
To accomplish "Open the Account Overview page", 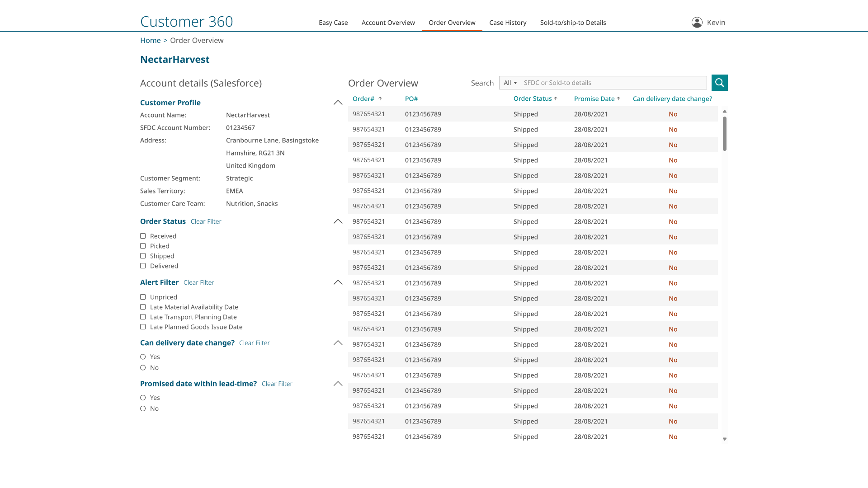I will coord(388,22).
